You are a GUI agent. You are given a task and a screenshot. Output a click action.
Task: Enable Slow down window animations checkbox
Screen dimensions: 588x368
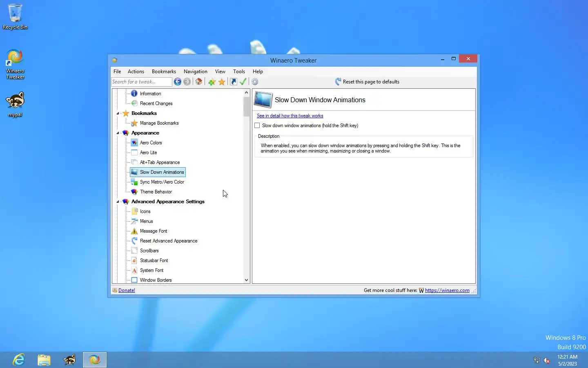(257, 126)
